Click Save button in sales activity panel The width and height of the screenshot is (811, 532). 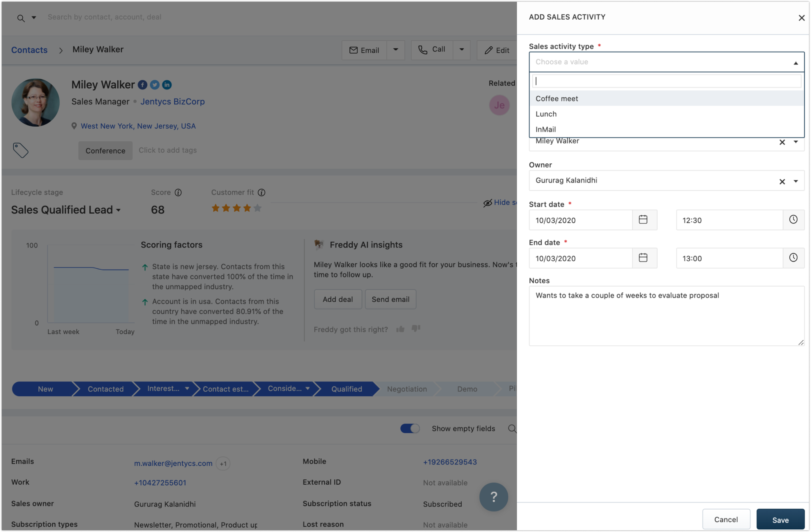tap(780, 520)
